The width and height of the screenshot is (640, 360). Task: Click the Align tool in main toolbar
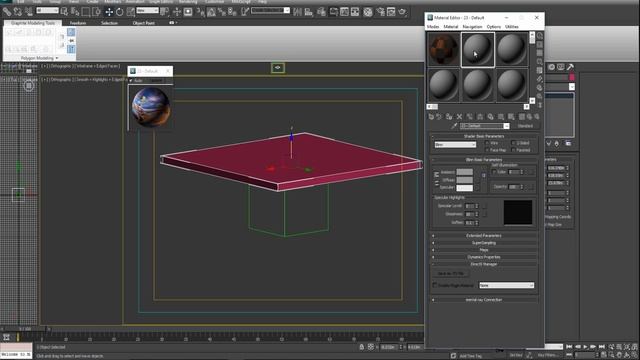tap(309, 12)
